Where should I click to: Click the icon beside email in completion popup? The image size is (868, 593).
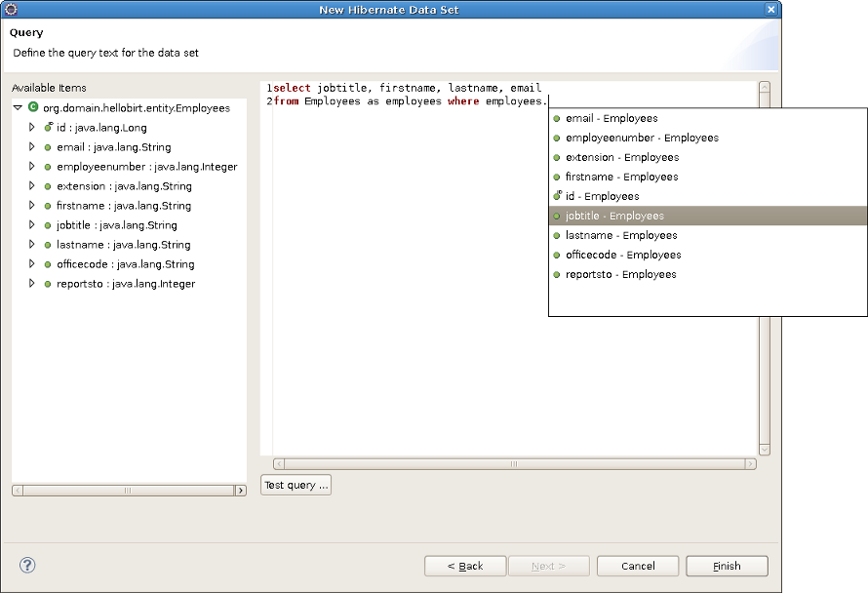pyautogui.click(x=557, y=118)
